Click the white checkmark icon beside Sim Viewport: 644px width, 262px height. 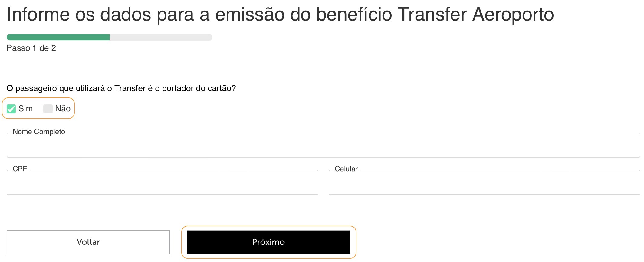(11, 109)
